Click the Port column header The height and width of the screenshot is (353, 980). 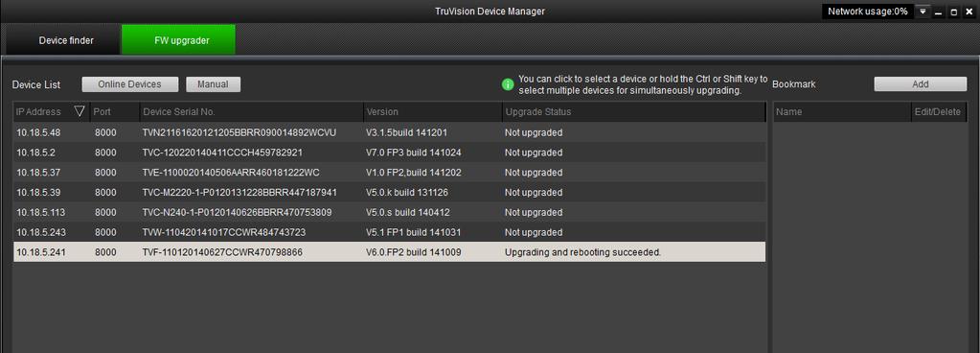click(114, 112)
